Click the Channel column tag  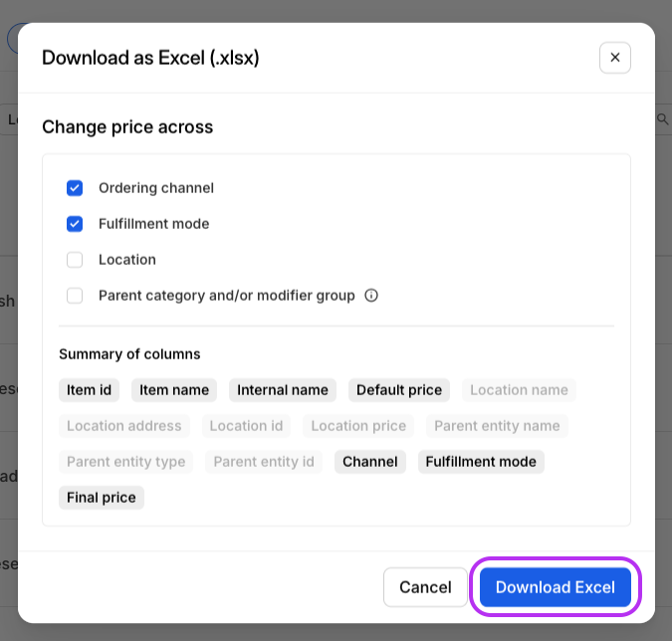point(370,462)
